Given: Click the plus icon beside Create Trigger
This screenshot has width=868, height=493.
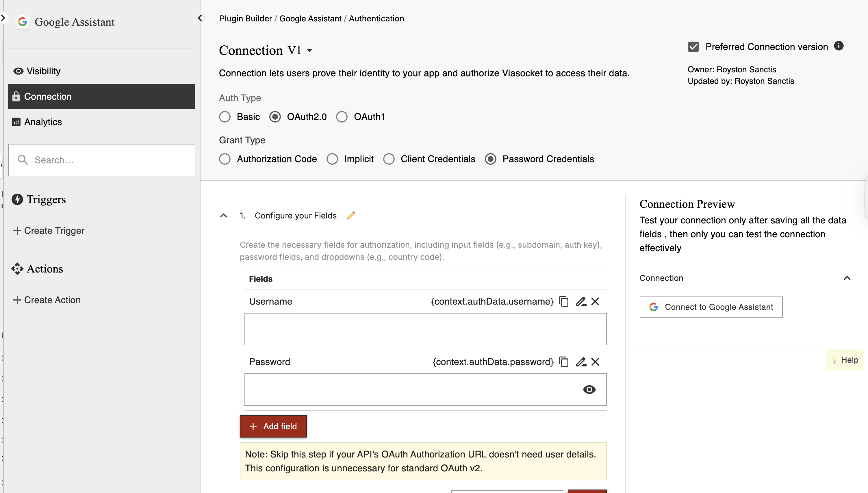Looking at the screenshot, I should click(x=17, y=231).
